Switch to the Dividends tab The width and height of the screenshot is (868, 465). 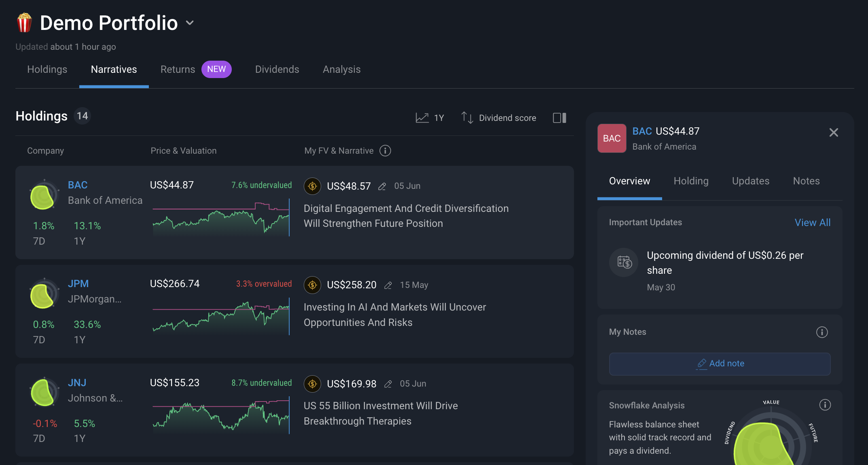pos(277,70)
